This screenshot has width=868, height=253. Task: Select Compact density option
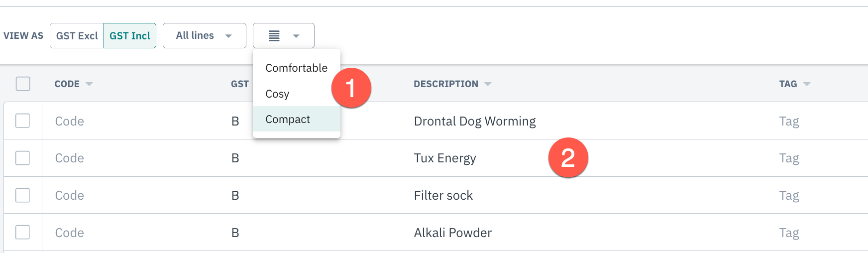coord(297,119)
